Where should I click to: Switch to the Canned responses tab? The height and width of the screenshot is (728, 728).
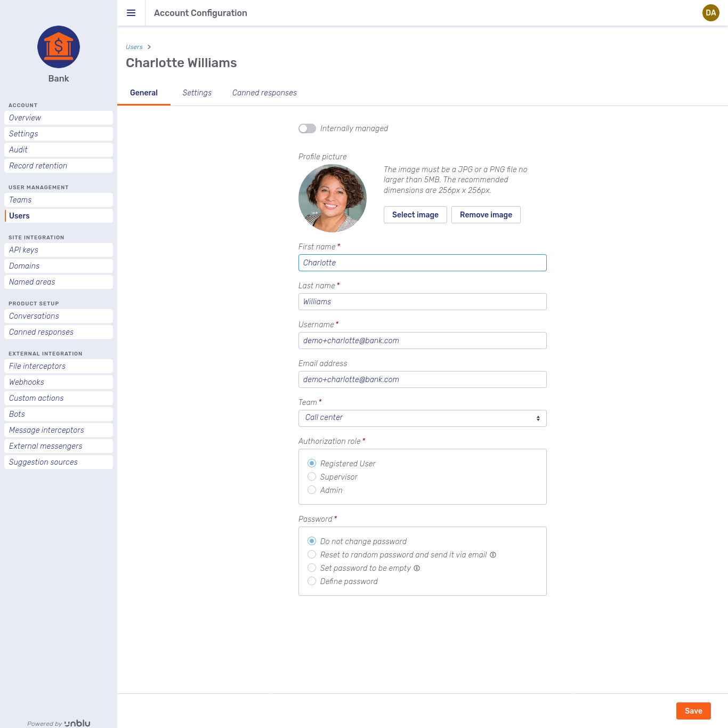pos(264,93)
